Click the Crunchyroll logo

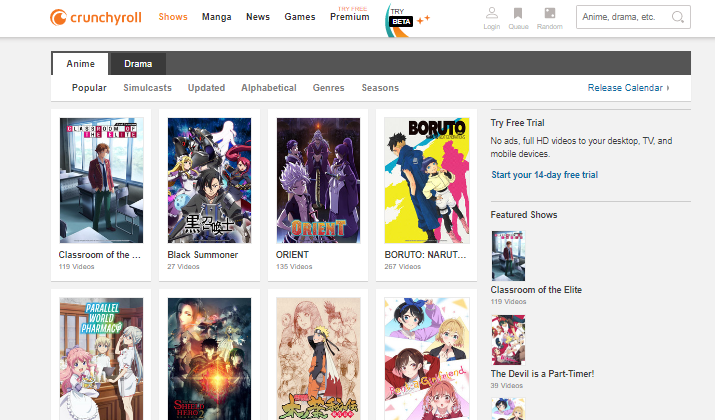pyautogui.click(x=96, y=17)
